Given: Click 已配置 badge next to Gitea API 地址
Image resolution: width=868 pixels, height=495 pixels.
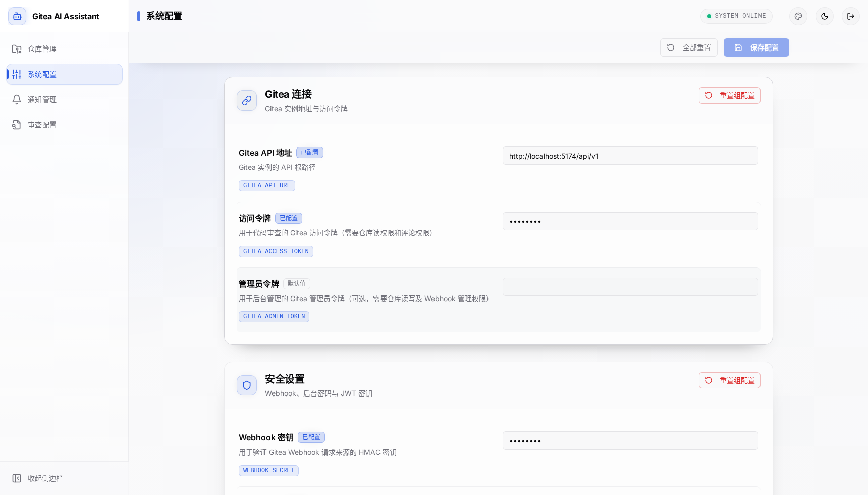Looking at the screenshot, I should 310,153.
